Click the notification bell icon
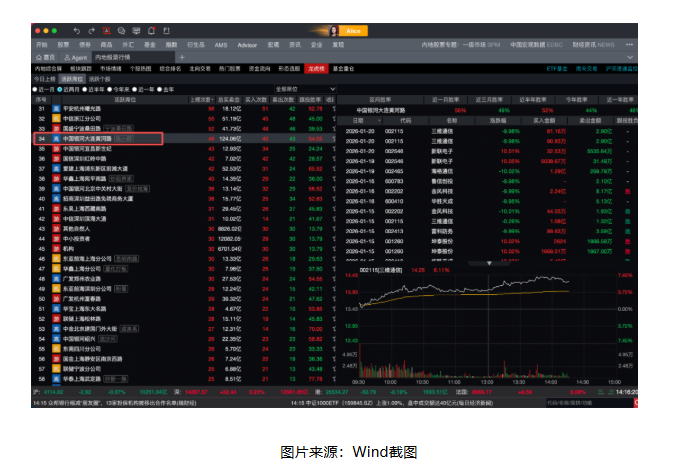Viewport: 674px width, 476px height. click(150, 32)
